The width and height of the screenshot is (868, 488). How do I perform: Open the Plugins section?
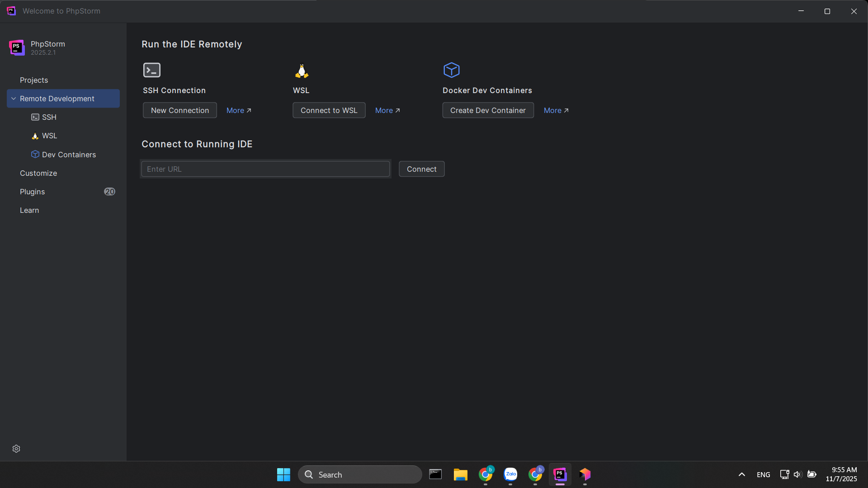(x=33, y=192)
